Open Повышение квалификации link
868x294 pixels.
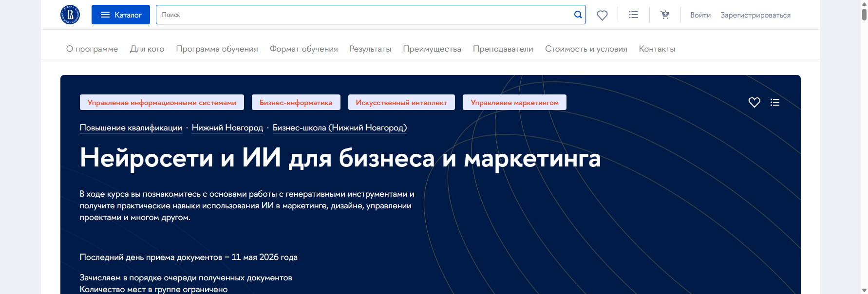(131, 128)
